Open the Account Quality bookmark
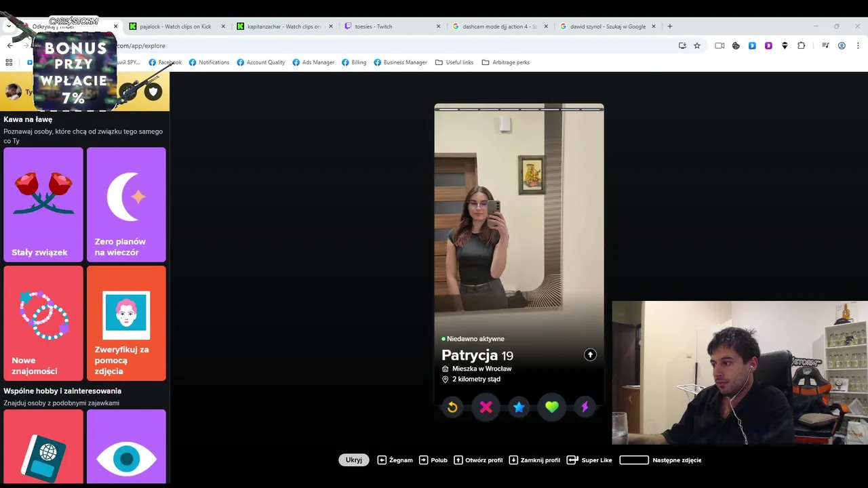The height and width of the screenshot is (488, 868). (260, 62)
